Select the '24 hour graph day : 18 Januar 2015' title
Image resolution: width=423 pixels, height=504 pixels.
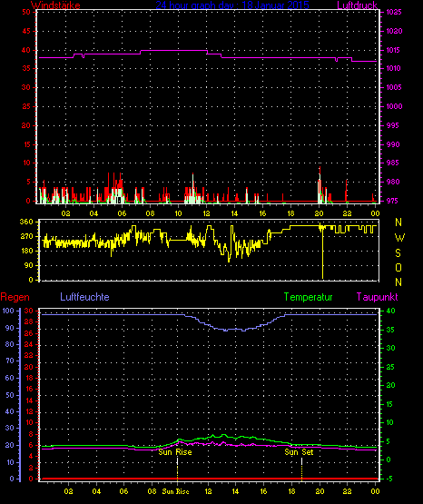point(232,5)
